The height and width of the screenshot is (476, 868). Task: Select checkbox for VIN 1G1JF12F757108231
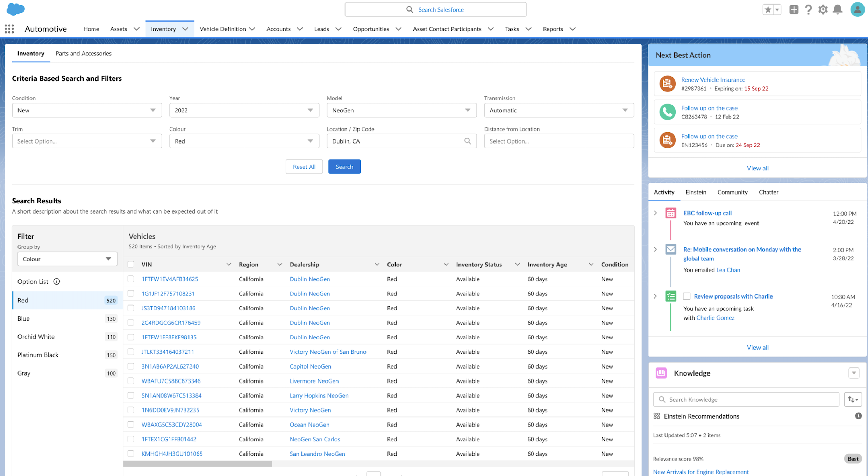click(131, 293)
